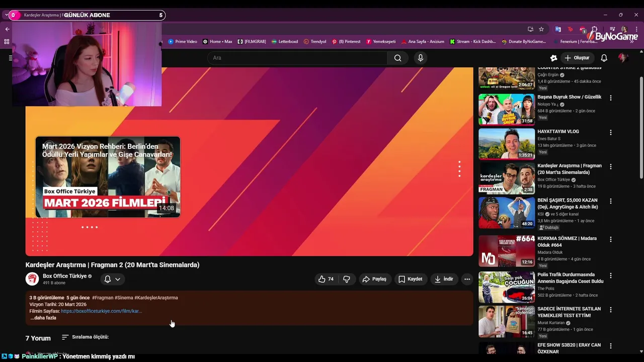Open the Home • Max bookmark
Image resolution: width=644 pixels, height=362 pixels.
tap(217, 42)
